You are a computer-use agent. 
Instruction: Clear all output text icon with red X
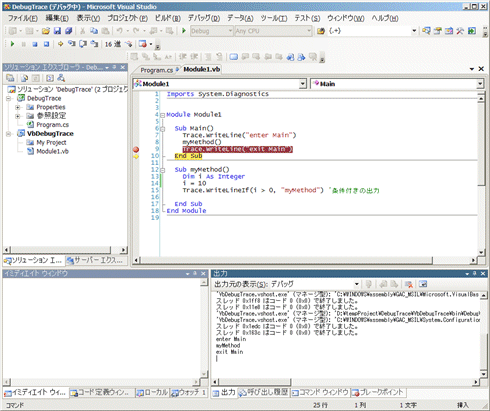pos(409,284)
